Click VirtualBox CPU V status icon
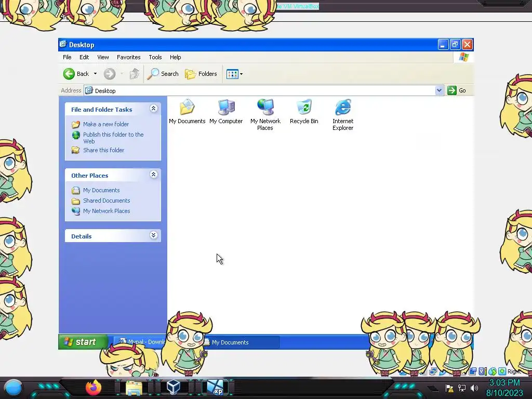 tap(483, 371)
